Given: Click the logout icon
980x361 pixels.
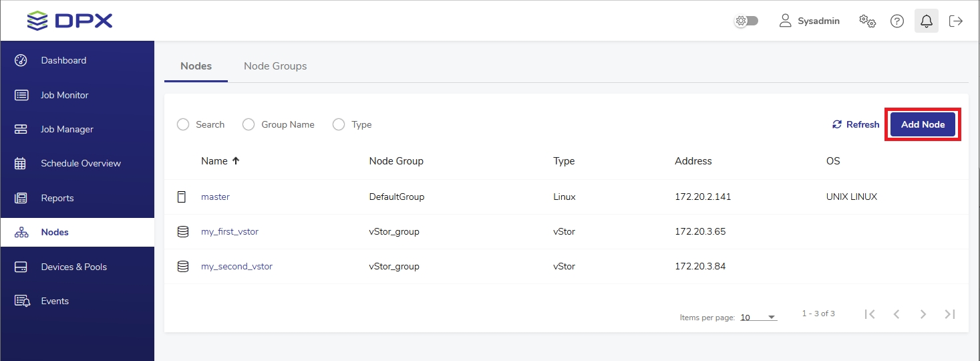Looking at the screenshot, I should pyautogui.click(x=956, y=21).
